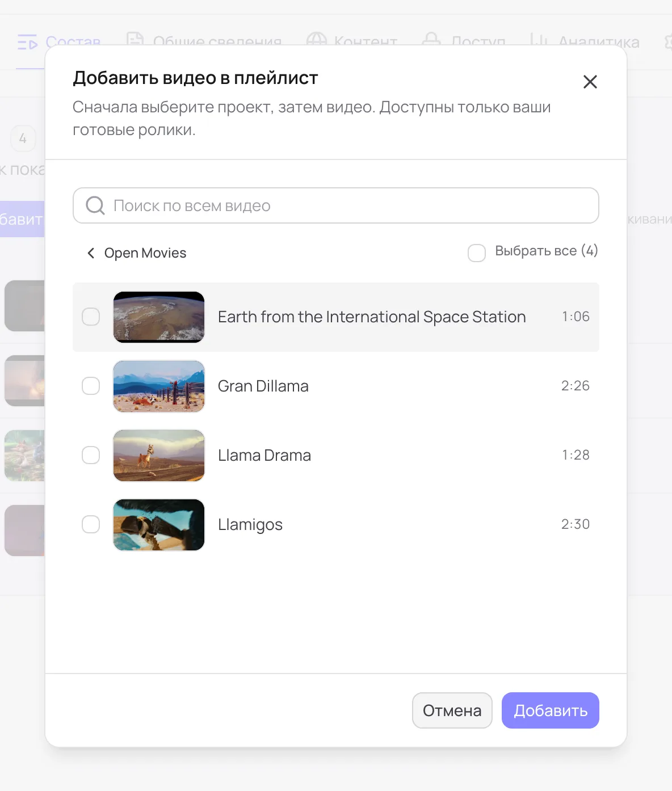Image resolution: width=672 pixels, height=791 pixels.
Task: Click the Добавить add button
Action: click(551, 710)
